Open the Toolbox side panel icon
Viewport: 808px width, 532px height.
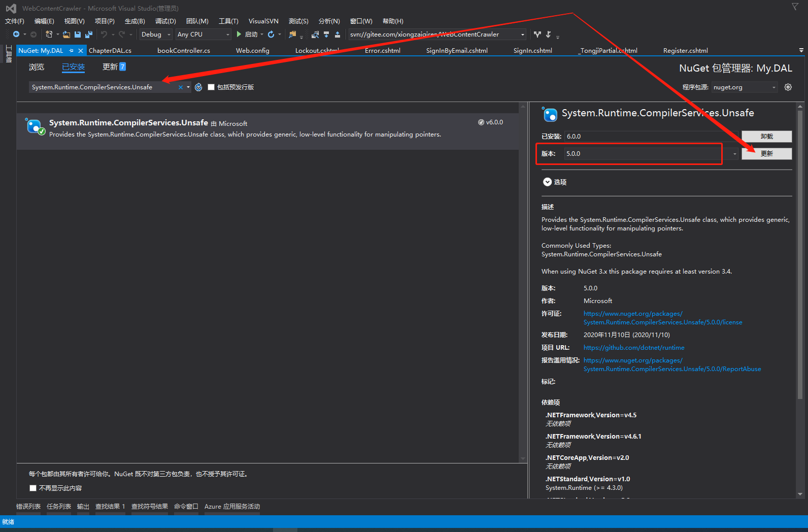8,54
